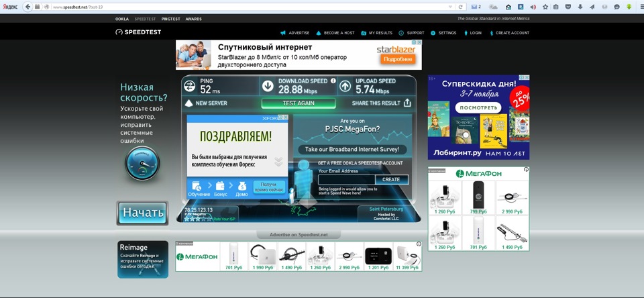Image resolution: width=644 pixels, height=298 pixels.
Task: Click the Низкая скорость? heading
Action: (x=144, y=93)
